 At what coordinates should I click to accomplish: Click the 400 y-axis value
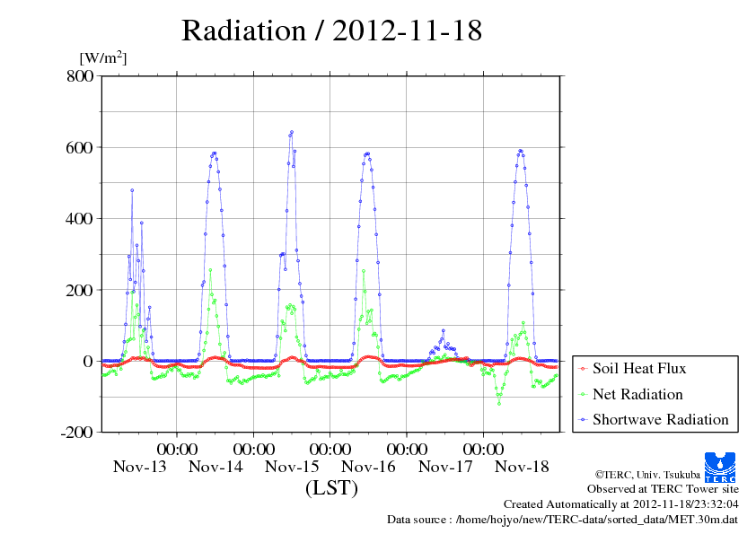click(80, 218)
